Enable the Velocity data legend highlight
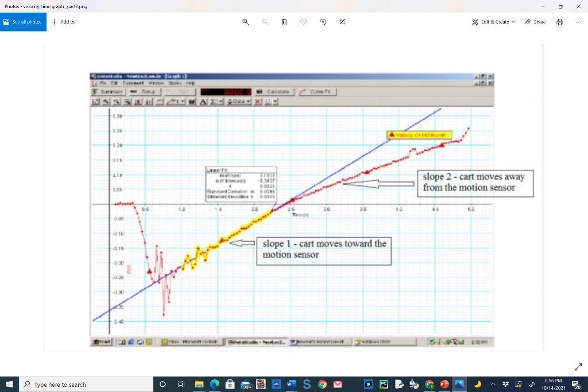 point(422,135)
